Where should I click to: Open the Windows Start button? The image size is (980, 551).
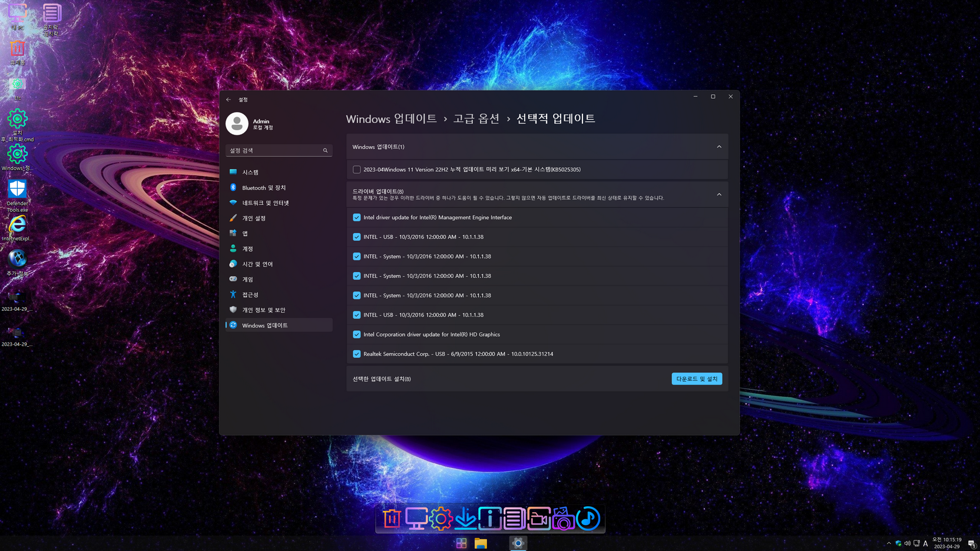pyautogui.click(x=462, y=543)
